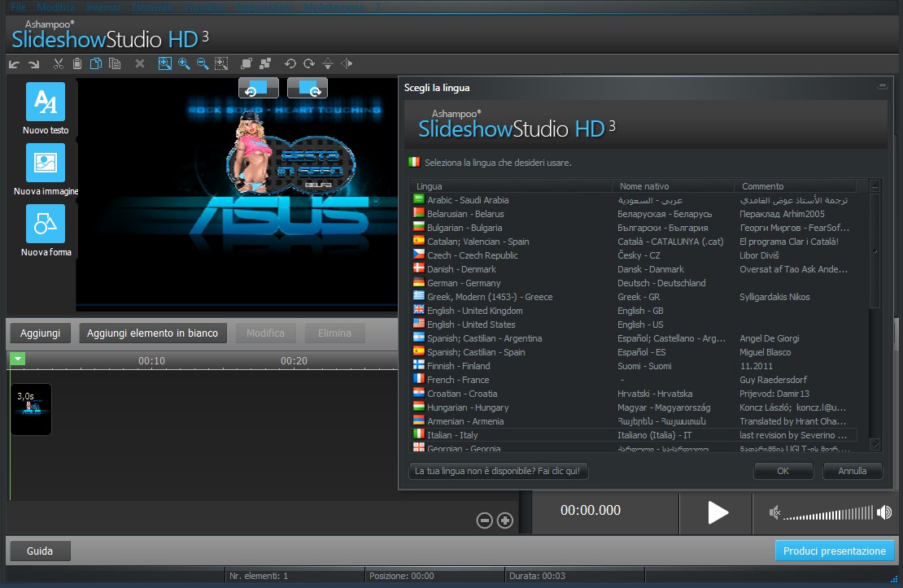Click the timeline zoom in plus icon
The width and height of the screenshot is (903, 588).
coord(505,520)
